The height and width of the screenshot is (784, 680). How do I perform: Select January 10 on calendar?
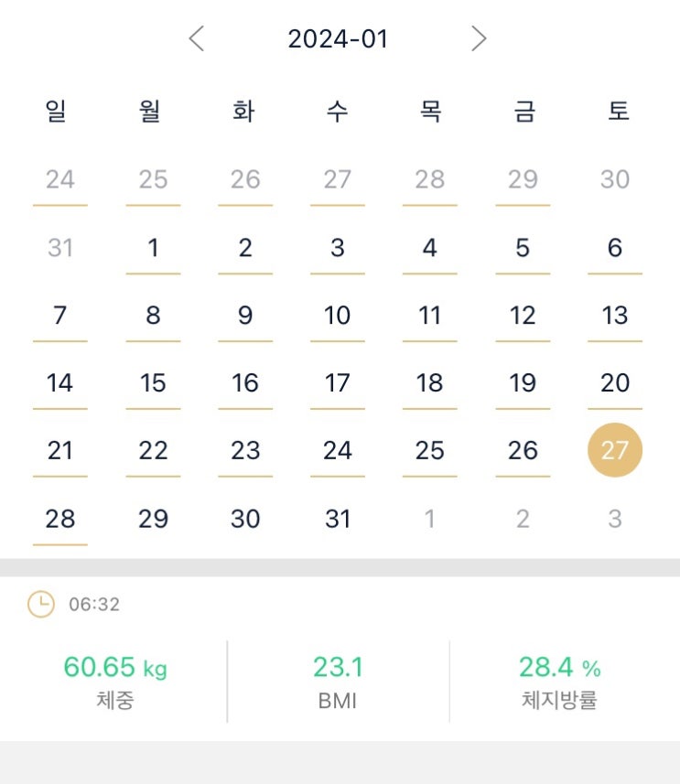tap(338, 316)
